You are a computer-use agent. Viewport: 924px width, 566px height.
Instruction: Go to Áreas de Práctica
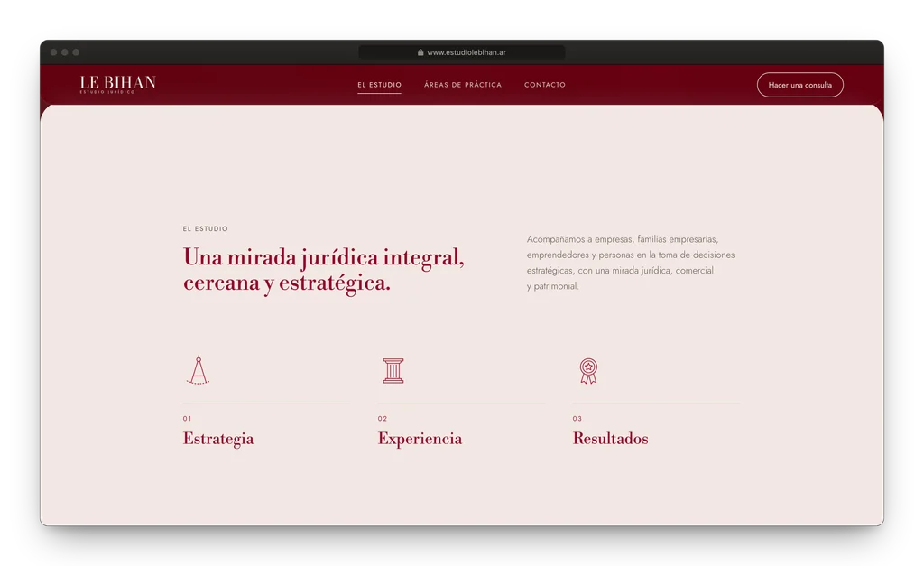pos(463,85)
